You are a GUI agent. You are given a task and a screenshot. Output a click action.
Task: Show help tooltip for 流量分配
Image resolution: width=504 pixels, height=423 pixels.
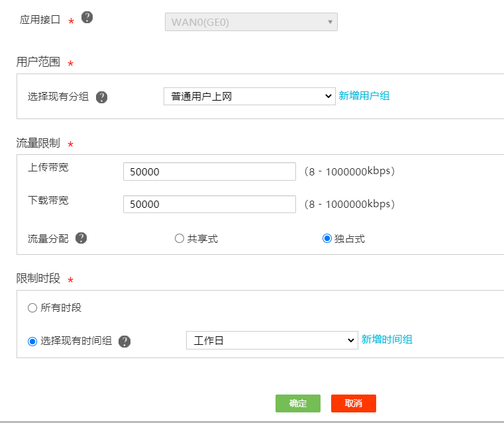click(x=81, y=238)
